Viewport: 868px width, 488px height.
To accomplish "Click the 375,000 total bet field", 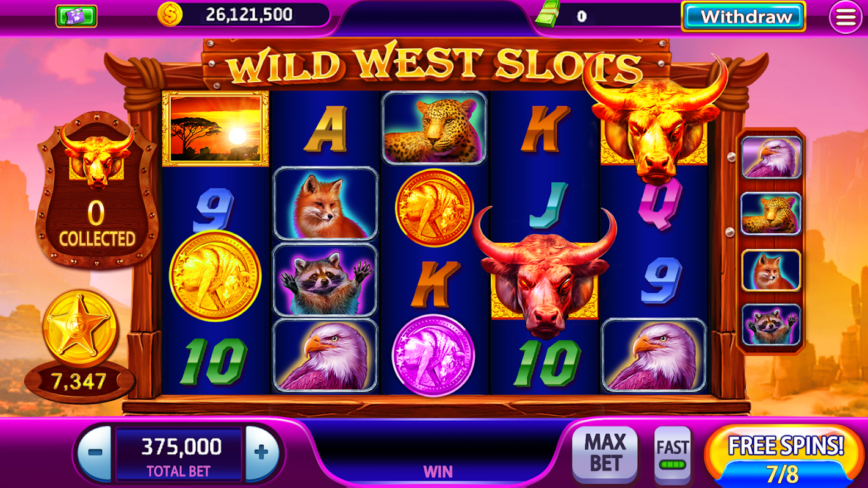I will tap(179, 454).
